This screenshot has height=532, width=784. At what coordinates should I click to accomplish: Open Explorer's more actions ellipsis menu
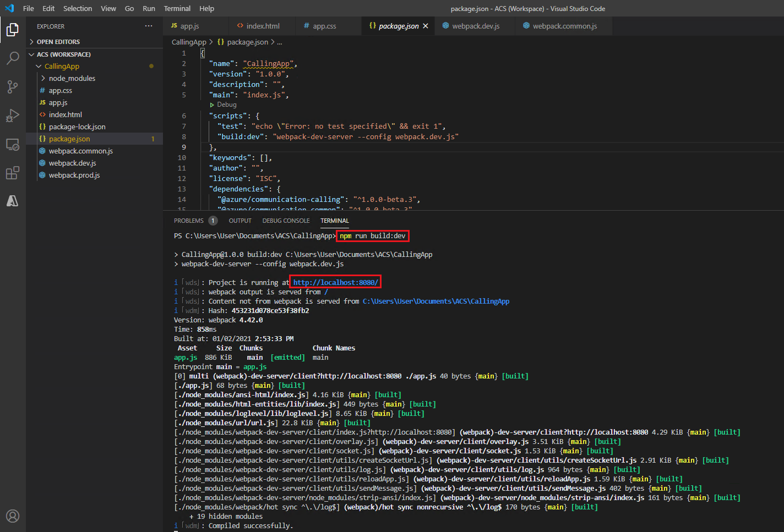[149, 26]
